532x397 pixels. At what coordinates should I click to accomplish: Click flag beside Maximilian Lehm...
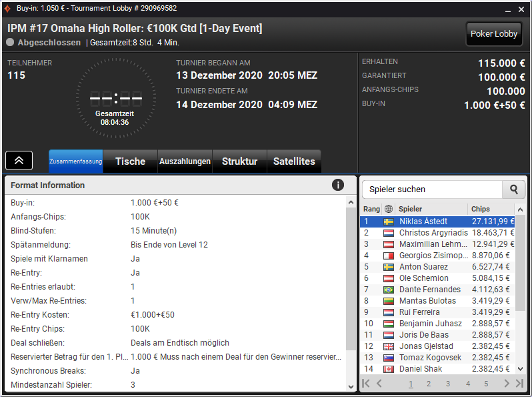389,244
